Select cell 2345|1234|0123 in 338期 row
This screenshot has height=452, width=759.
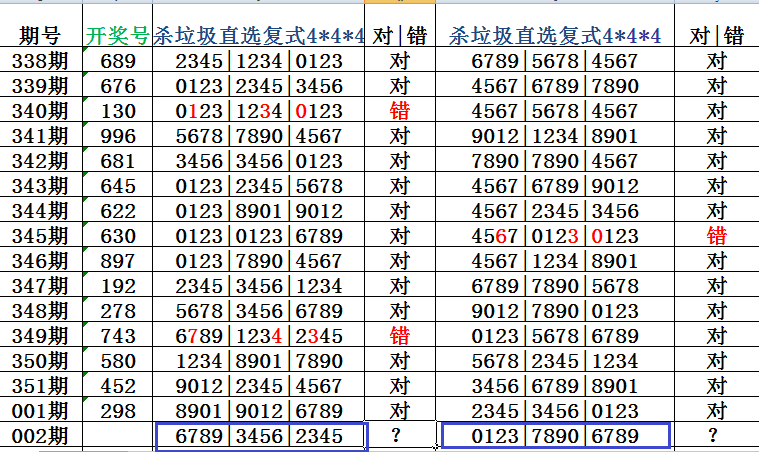click(x=258, y=60)
